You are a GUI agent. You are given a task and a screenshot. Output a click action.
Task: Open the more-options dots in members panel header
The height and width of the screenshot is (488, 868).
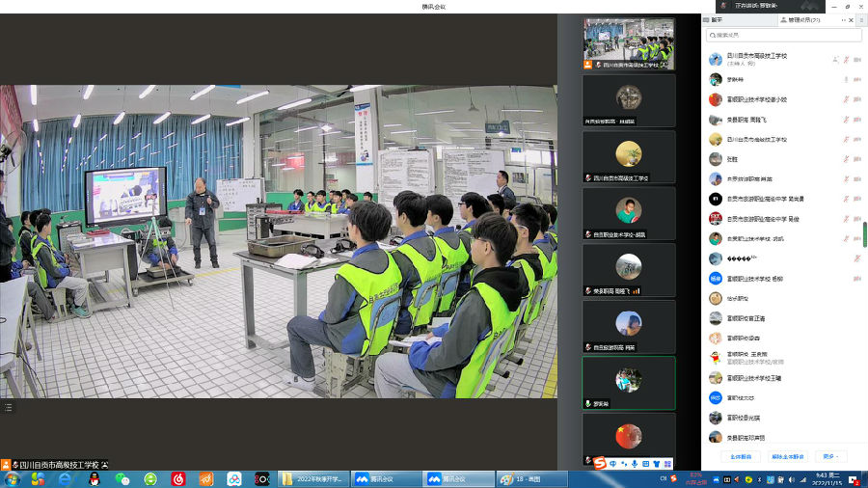pos(844,20)
